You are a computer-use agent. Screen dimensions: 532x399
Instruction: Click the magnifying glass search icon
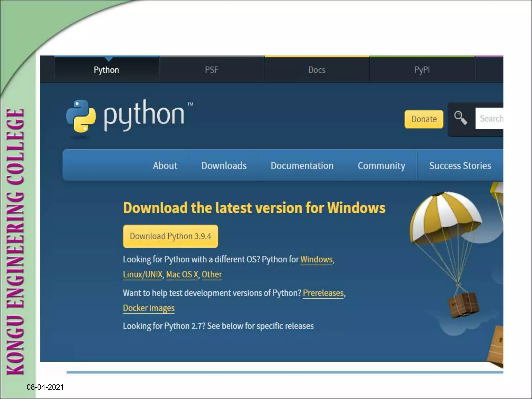coord(460,118)
